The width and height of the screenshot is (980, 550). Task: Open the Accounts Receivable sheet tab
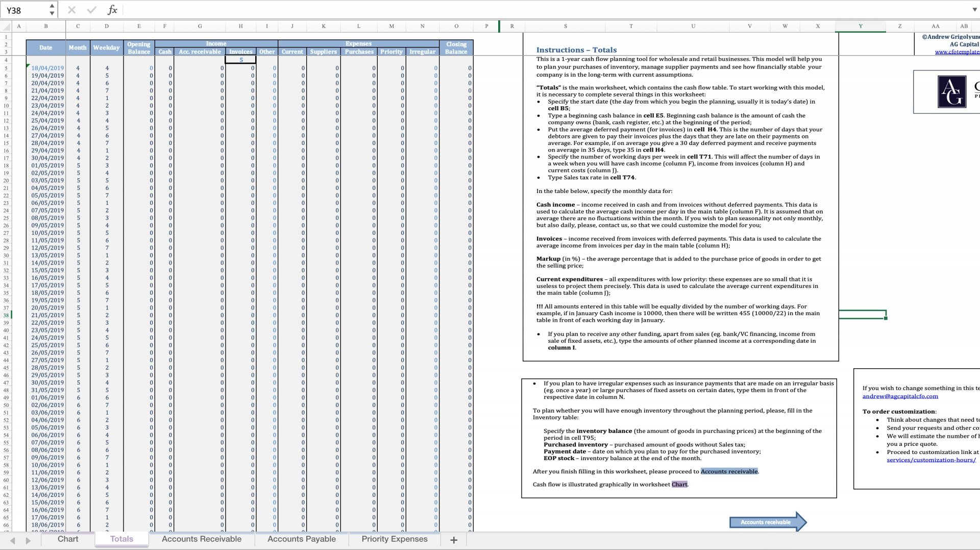[x=202, y=539]
